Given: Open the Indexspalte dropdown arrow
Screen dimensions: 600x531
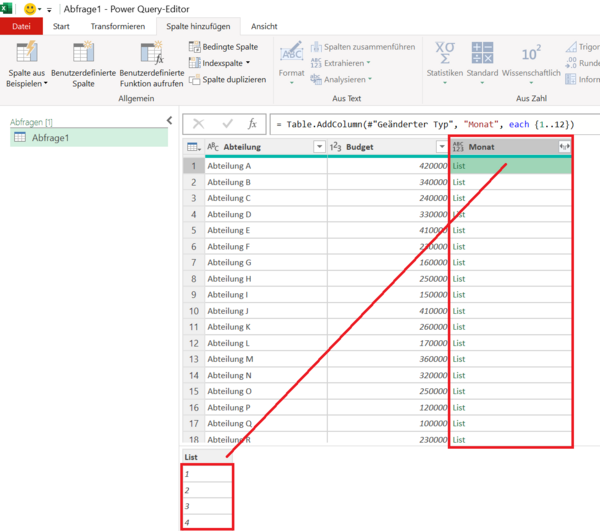Looking at the screenshot, I should (248, 63).
